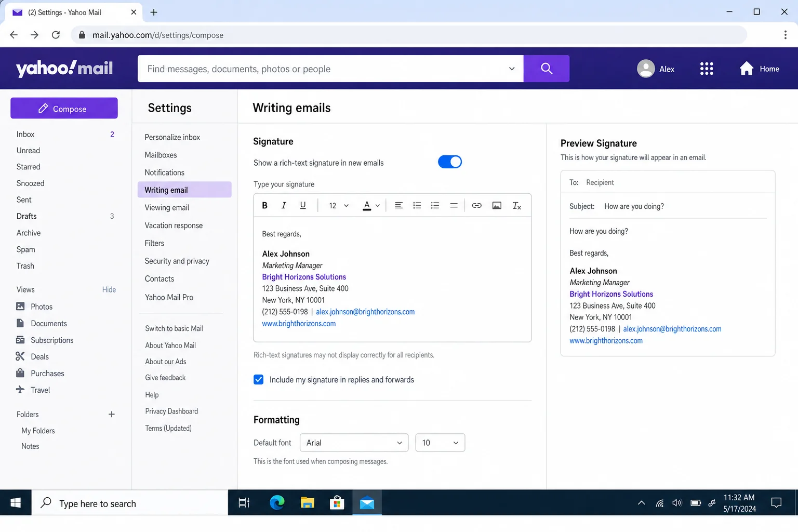The image size is (798, 532).
Task: Open Privacy Dashboard link
Action: pos(171,411)
